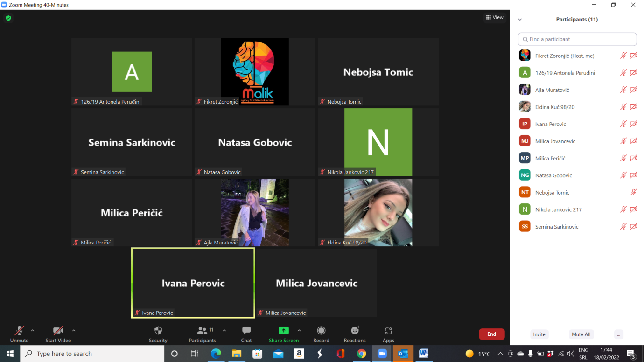Open the Reactions menu

tap(355, 334)
